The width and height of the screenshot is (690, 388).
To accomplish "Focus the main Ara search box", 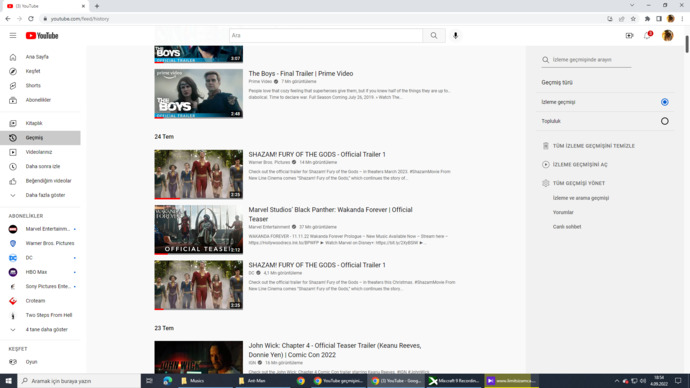I will coord(326,36).
